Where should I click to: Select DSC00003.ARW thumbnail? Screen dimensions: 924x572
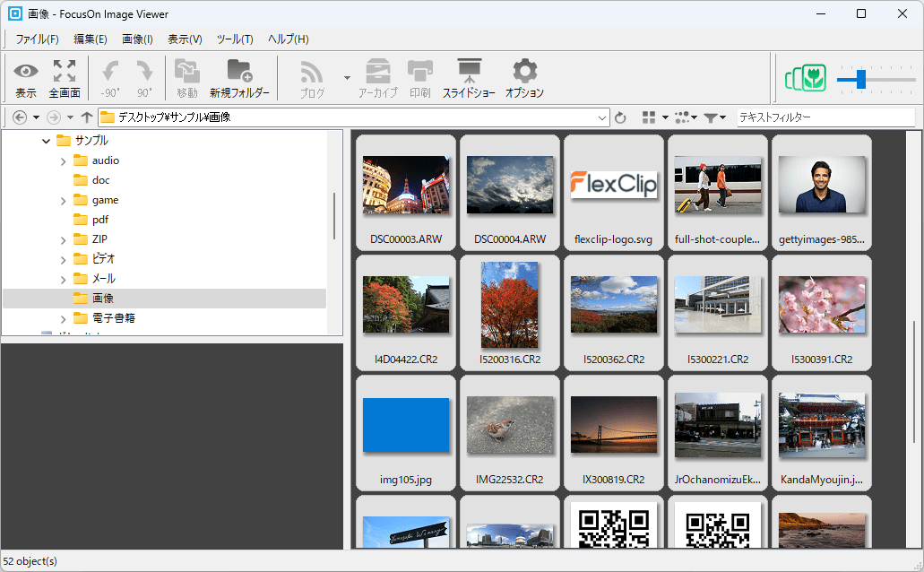[x=406, y=192]
